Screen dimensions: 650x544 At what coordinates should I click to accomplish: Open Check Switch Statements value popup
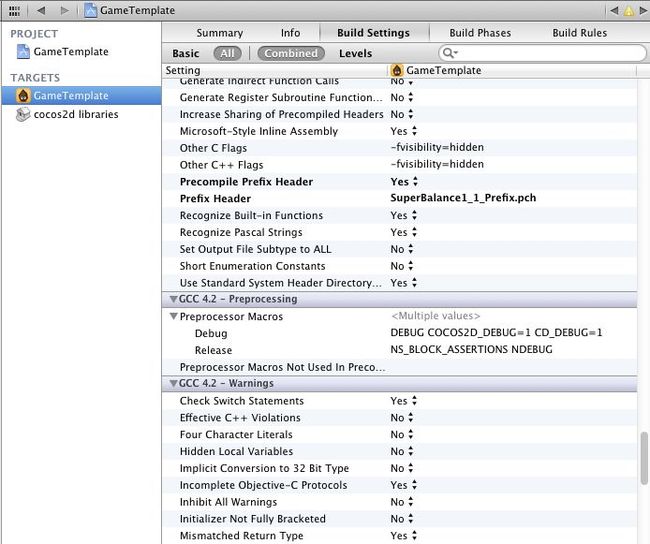[403, 401]
